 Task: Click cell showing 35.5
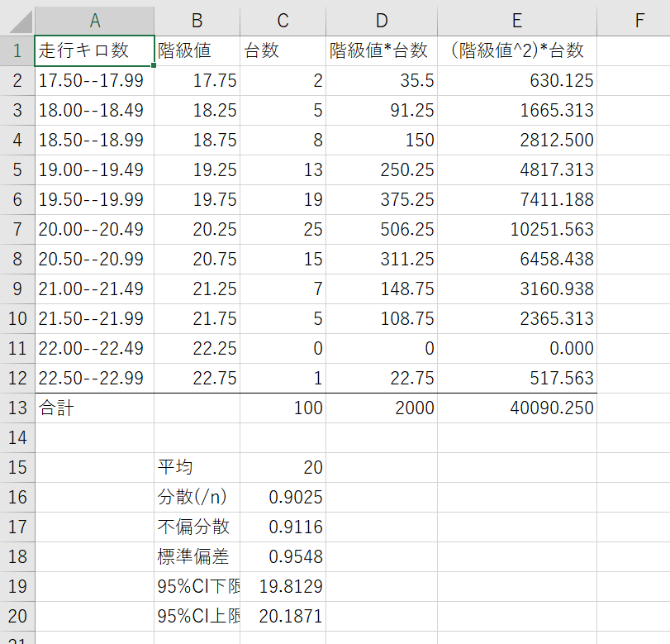tap(382, 81)
